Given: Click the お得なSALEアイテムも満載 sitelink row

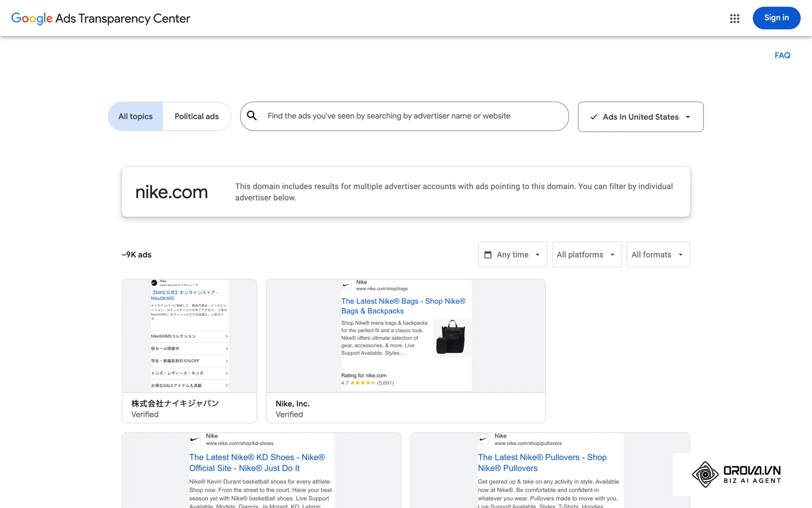Looking at the screenshot, I should [x=189, y=386].
